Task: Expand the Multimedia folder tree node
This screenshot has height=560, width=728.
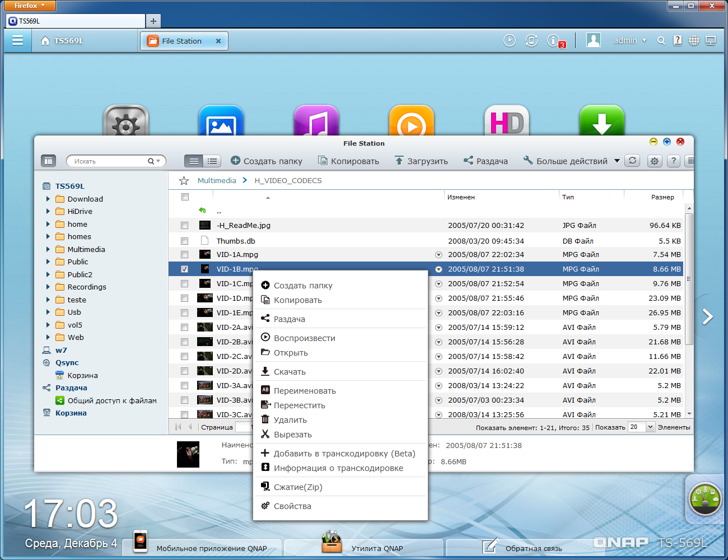Action: pos(48,249)
